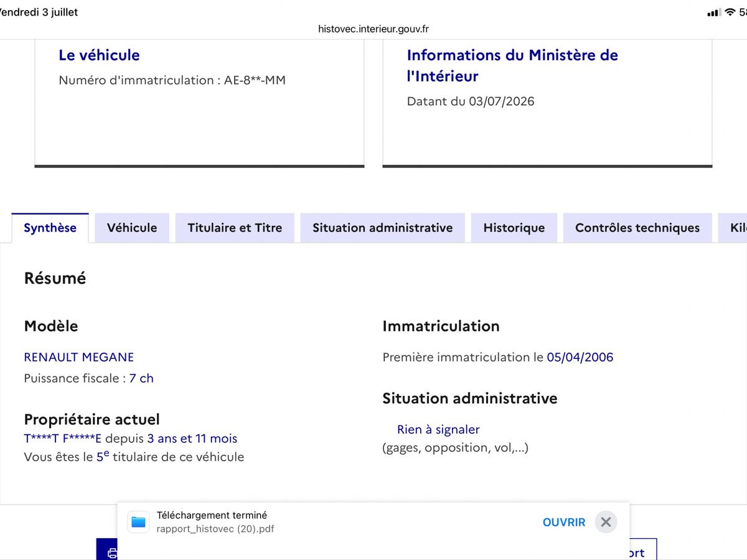Click the Propriétaire actuel heading
This screenshot has height=560, width=747.
click(x=92, y=419)
